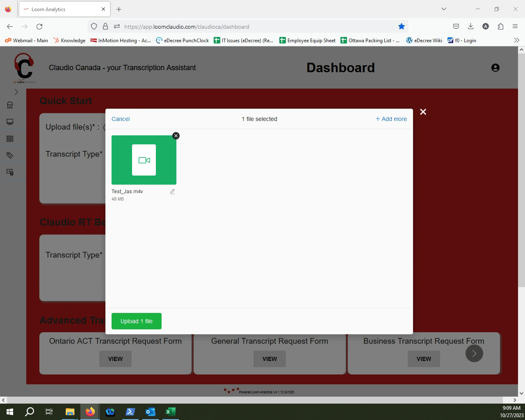Viewport: 525px width, 420px height.
Task: Open Knowledge bookmark
Action: click(x=69, y=40)
